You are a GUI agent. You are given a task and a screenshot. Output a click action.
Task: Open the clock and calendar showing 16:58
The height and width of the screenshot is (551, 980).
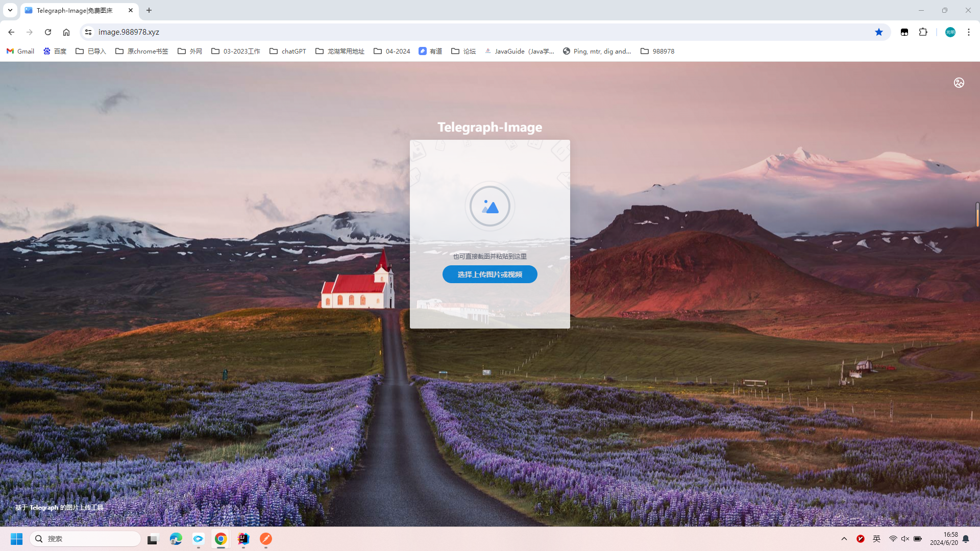click(x=944, y=539)
